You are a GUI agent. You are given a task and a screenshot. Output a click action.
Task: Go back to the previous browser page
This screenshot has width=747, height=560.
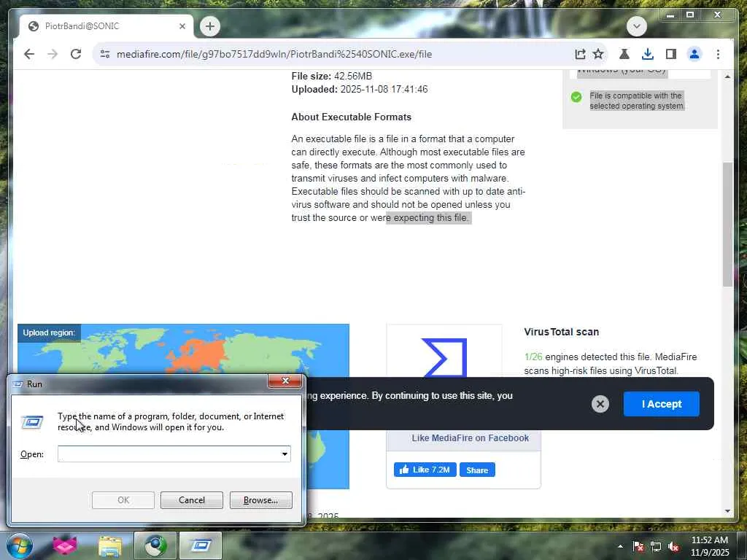pos(29,54)
